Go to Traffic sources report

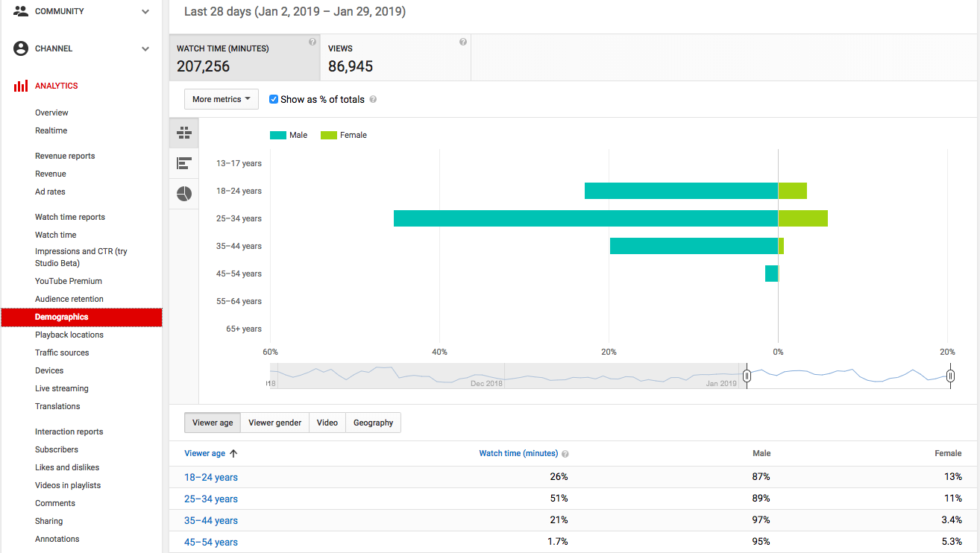(x=61, y=352)
